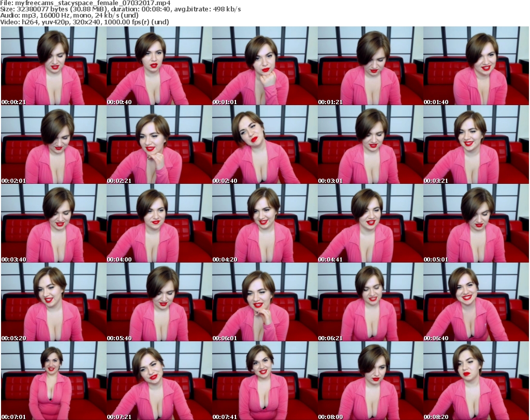Viewport: 530px width, 420px height.
Task: Select the thumbnail stamped 00:01:01
Action: click(x=264, y=66)
